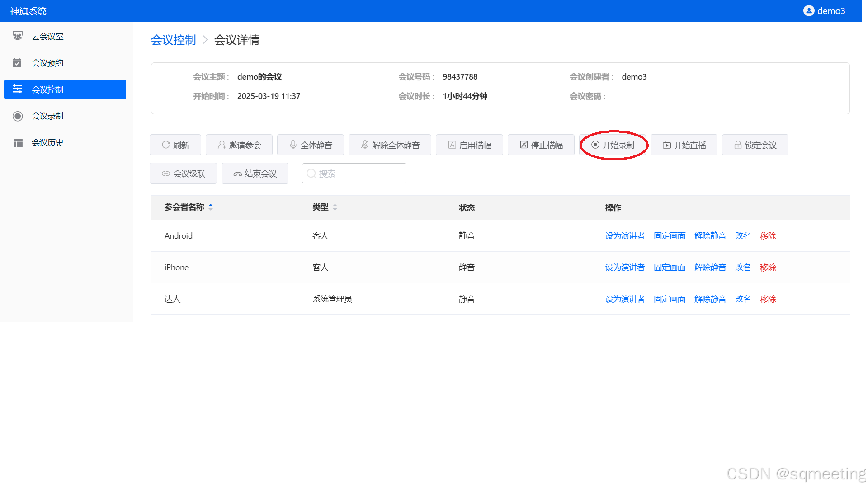Open 邀请参会 invite participants
Screen dimensions: 868x488
click(x=239, y=145)
